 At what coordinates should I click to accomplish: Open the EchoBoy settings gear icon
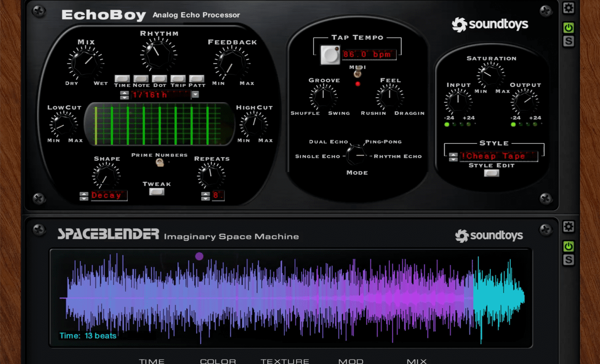click(569, 8)
